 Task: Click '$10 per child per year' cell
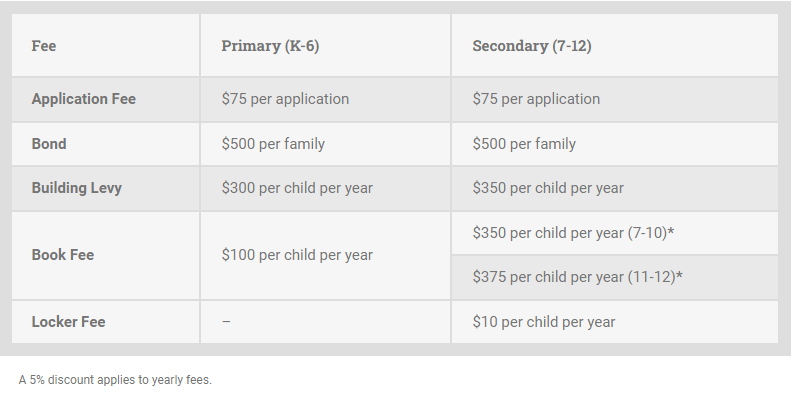pyautogui.click(x=615, y=322)
